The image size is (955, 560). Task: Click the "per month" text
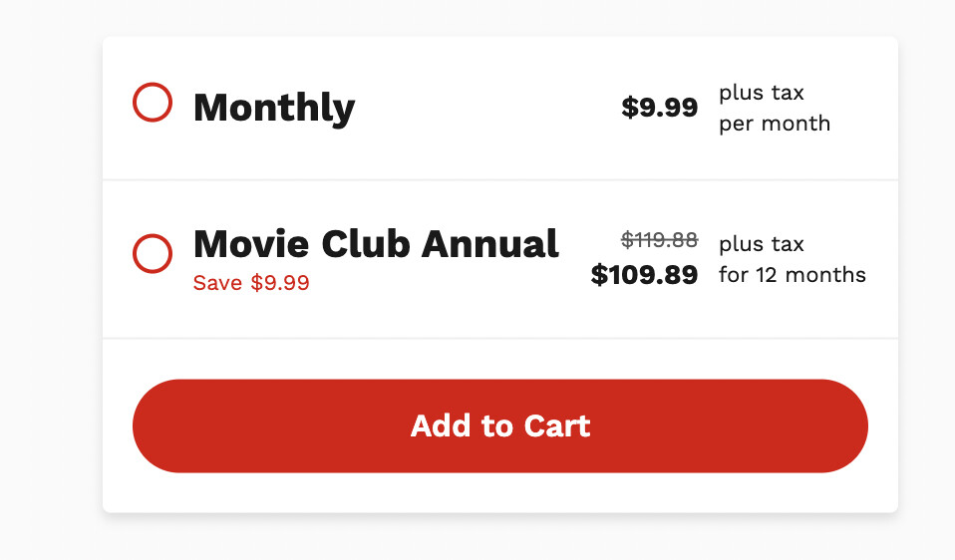coord(774,124)
